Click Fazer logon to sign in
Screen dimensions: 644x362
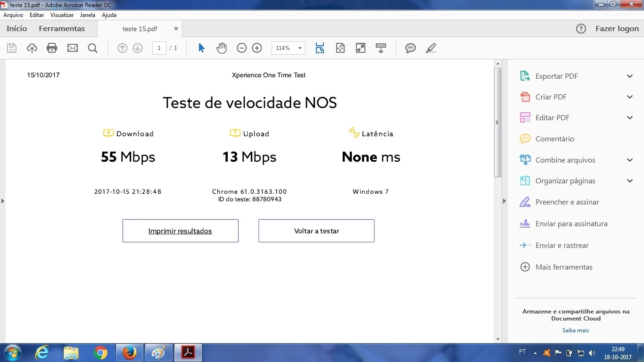617,29
